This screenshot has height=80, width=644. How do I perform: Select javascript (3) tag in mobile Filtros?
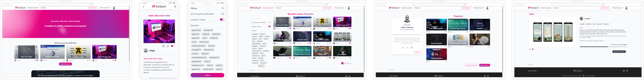[208, 30]
